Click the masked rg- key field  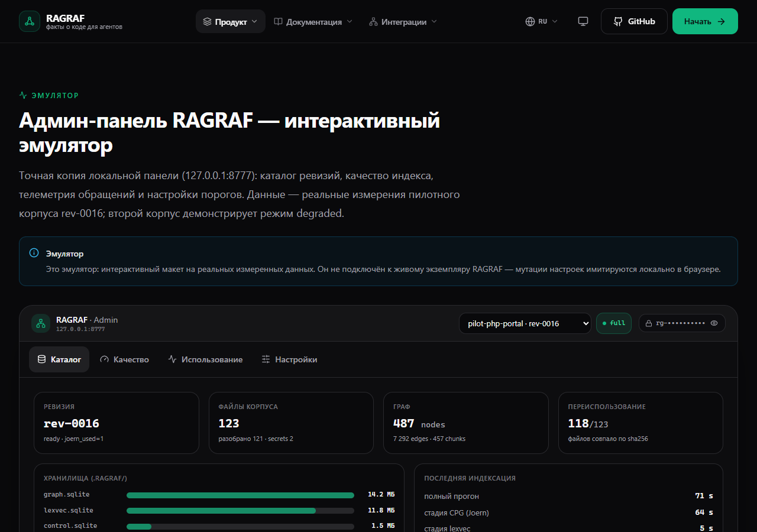[682, 323]
